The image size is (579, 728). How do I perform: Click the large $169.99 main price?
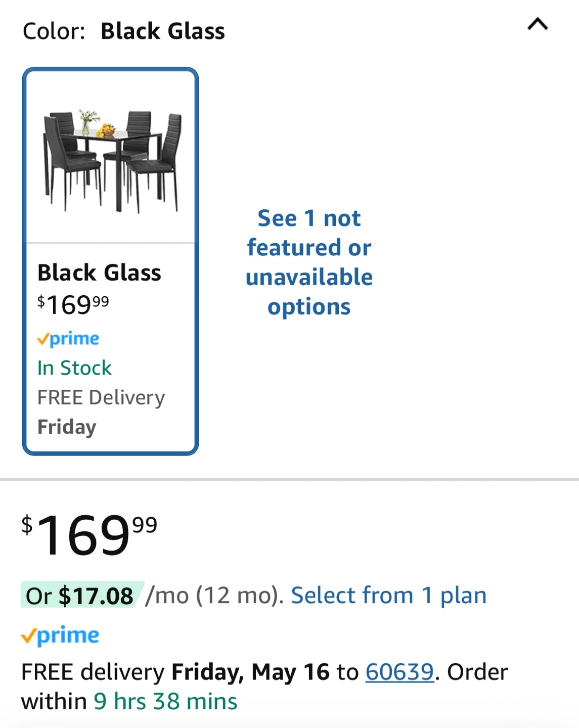click(x=90, y=535)
